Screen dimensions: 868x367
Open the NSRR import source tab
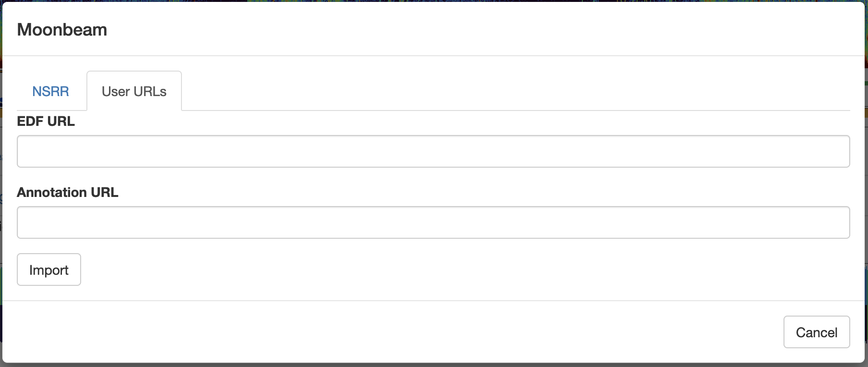[50, 91]
